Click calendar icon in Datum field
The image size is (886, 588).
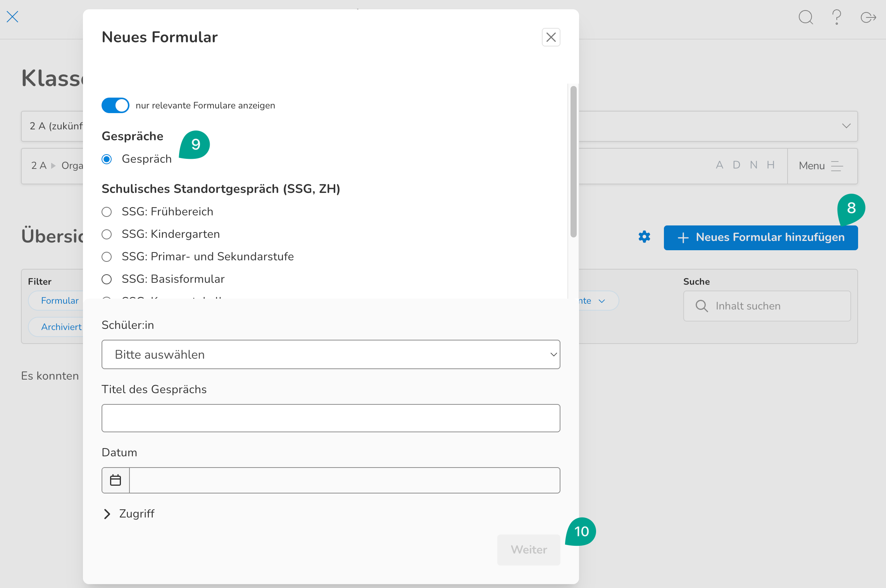tap(115, 480)
